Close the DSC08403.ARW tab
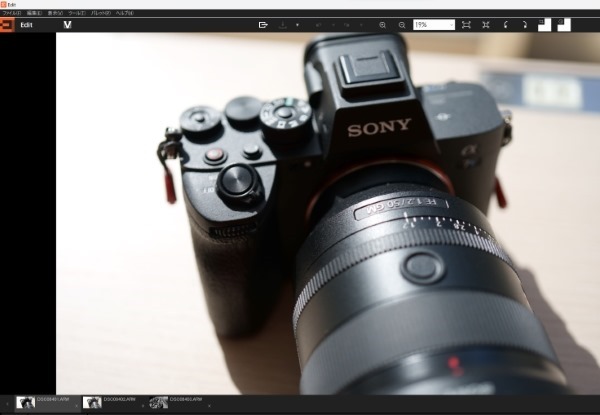The height and width of the screenshot is (415, 600). pyautogui.click(x=209, y=406)
